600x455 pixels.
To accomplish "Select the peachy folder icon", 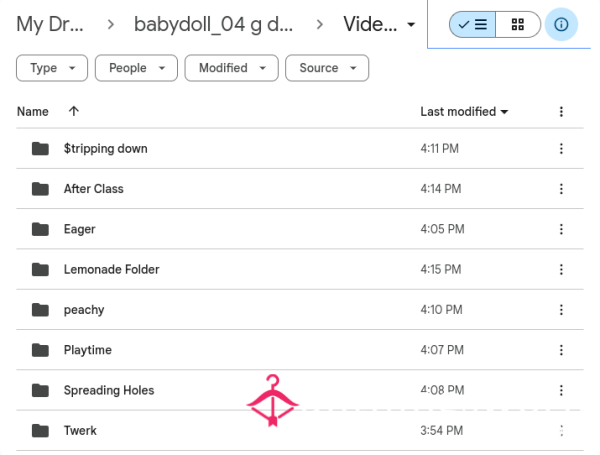I will (x=40, y=310).
